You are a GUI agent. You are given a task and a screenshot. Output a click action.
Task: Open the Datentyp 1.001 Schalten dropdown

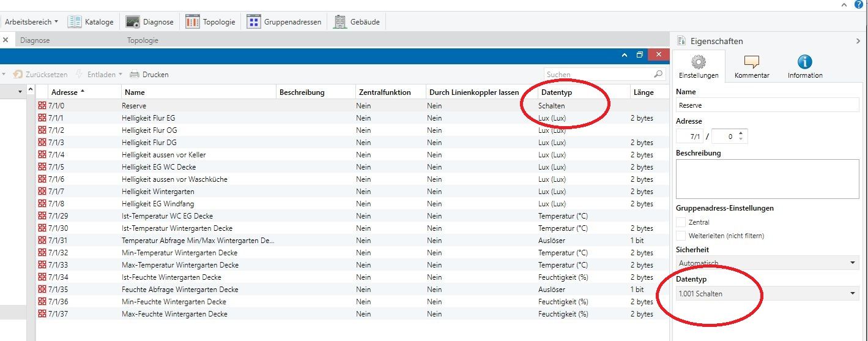[768, 294]
